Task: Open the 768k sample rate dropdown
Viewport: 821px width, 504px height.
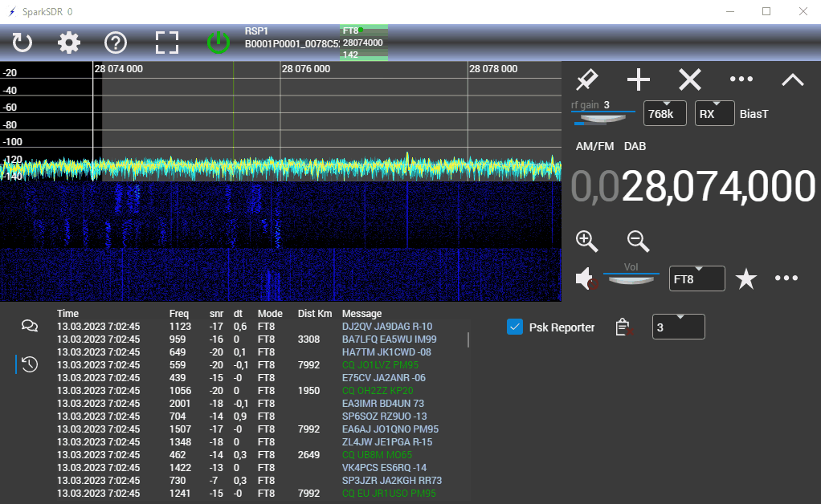Action: point(666,114)
